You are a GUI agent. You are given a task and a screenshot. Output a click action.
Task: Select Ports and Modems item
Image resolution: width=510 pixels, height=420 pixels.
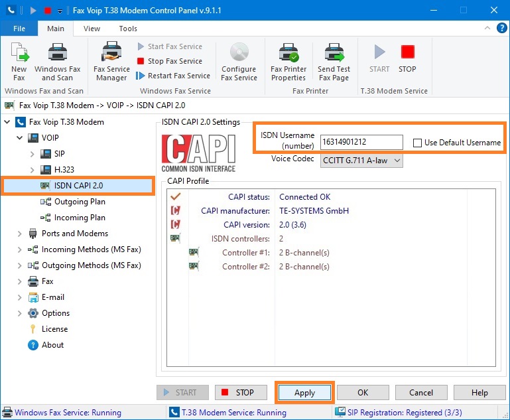click(x=68, y=234)
